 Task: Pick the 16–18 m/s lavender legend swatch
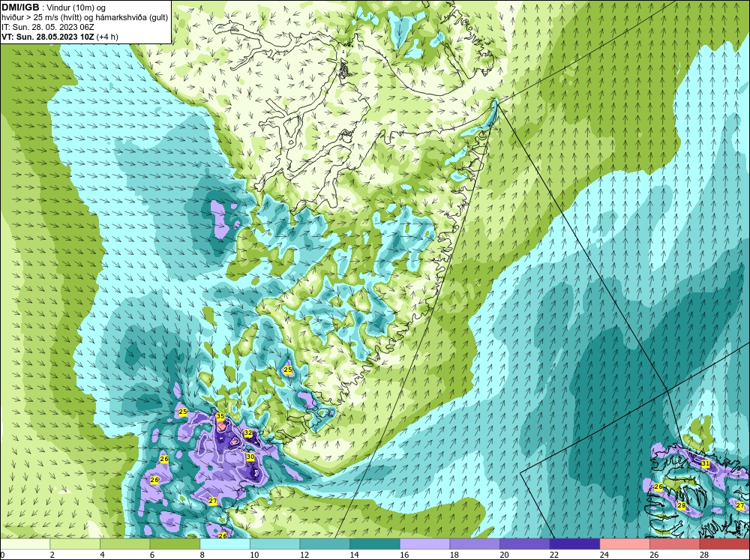point(424,544)
